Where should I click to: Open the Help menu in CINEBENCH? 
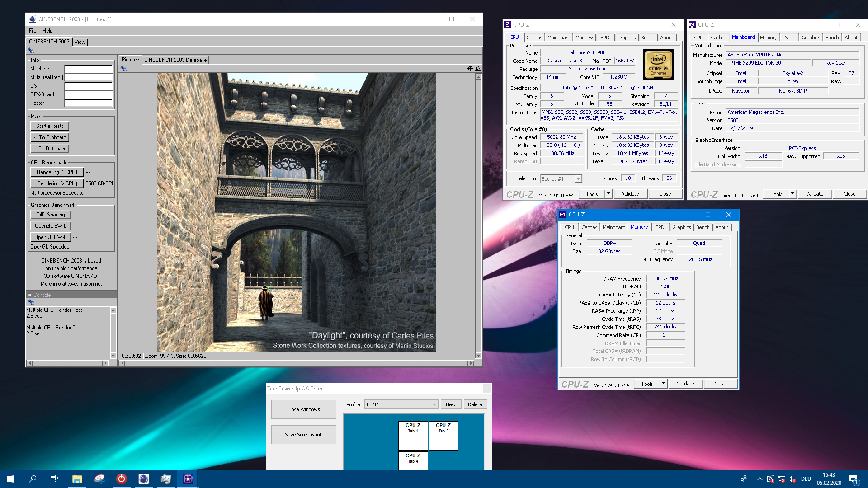[x=47, y=31]
